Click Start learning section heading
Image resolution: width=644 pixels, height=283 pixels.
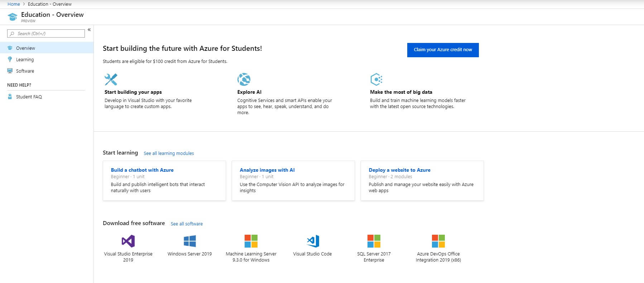[120, 153]
